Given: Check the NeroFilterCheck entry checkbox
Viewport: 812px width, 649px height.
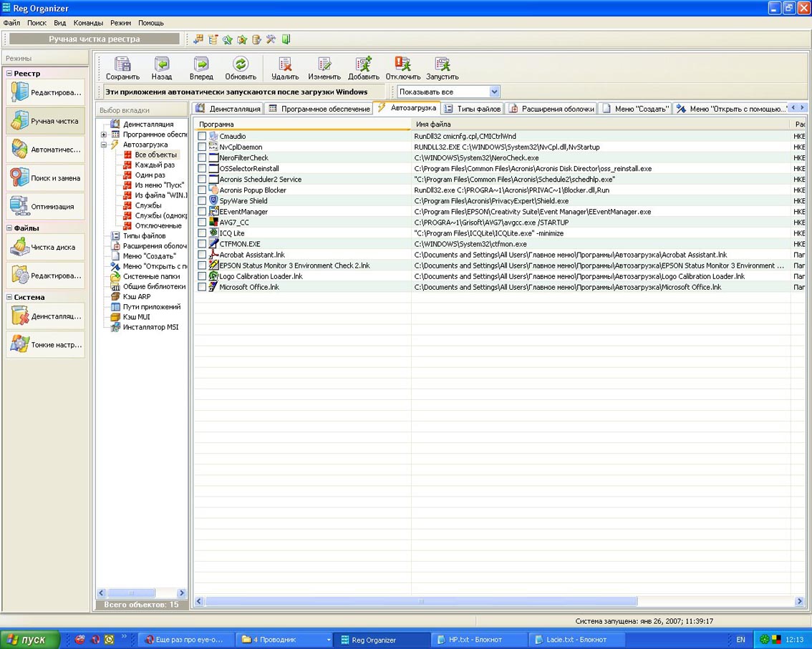Looking at the screenshot, I should pos(202,158).
